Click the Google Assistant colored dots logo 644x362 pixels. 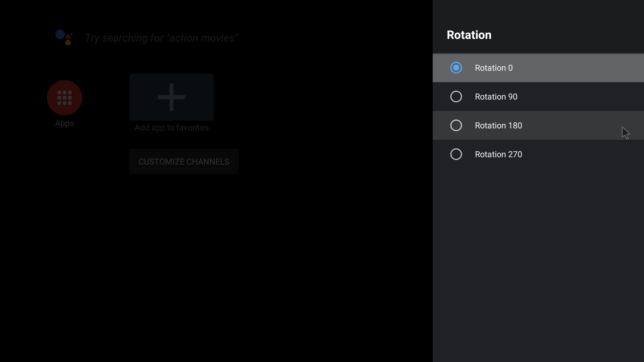pos(64,38)
